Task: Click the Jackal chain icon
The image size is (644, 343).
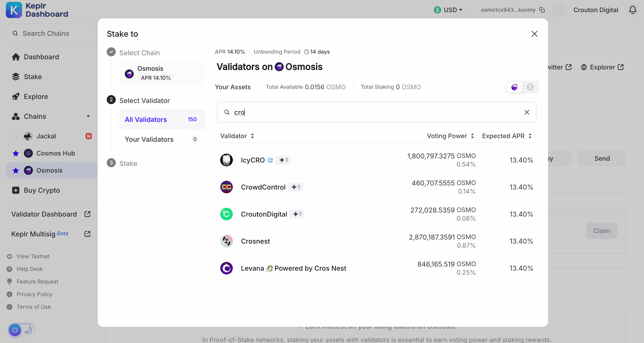Action: pos(28,136)
